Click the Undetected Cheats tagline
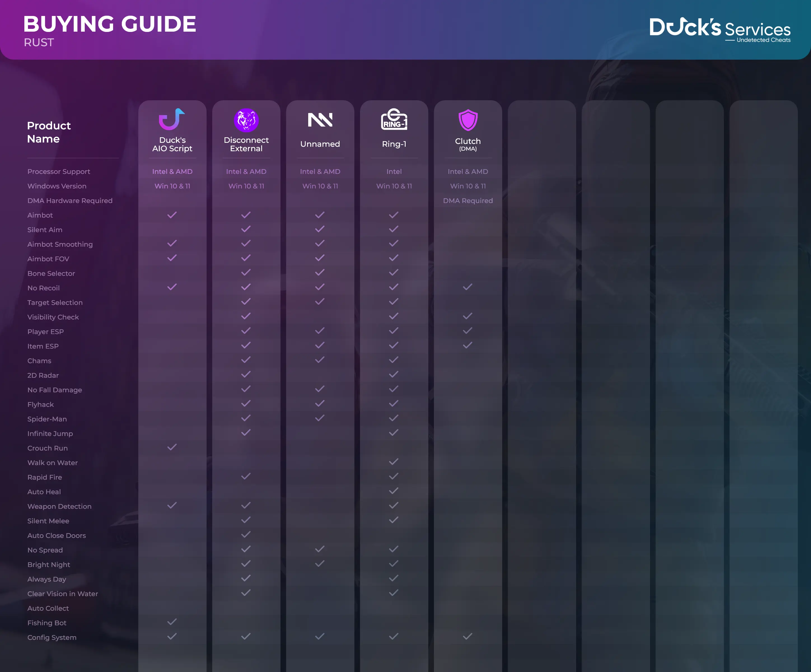Image resolution: width=811 pixels, height=672 pixels. click(763, 40)
